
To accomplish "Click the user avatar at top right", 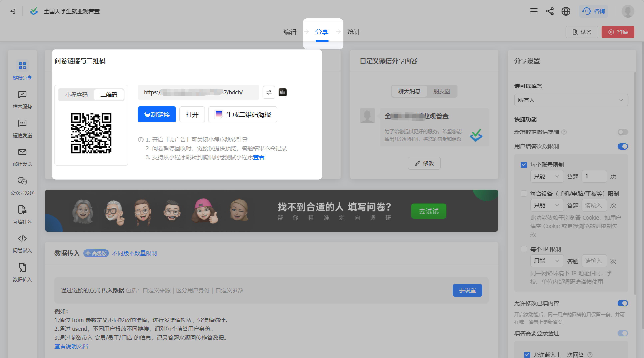I will coord(628,11).
